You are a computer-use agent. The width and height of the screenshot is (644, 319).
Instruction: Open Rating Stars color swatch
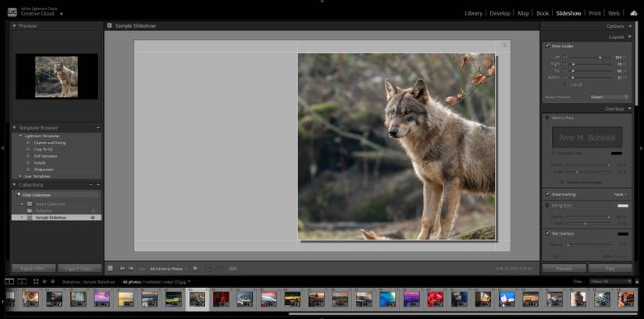[623, 206]
